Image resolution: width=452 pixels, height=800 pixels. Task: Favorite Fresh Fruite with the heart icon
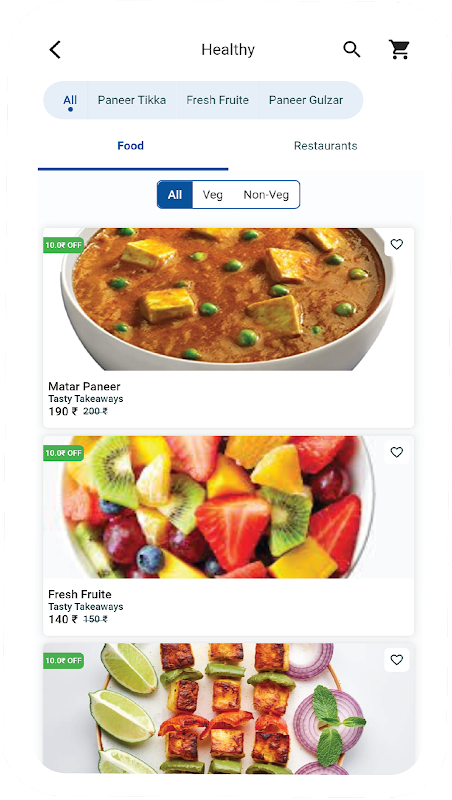point(396,452)
